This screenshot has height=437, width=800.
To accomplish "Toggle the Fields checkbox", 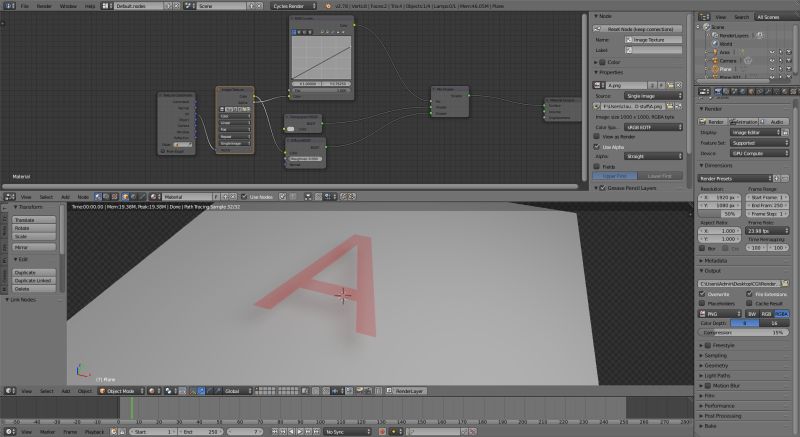I will tap(596, 166).
